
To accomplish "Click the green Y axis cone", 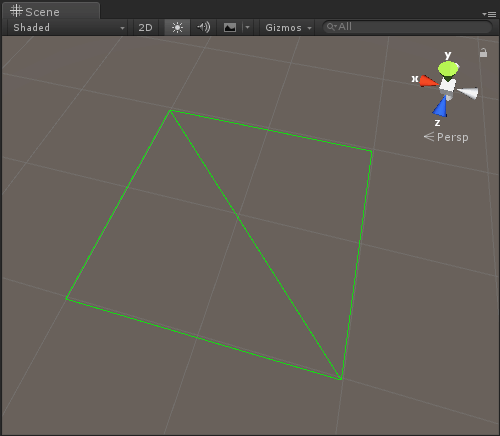I will click(x=449, y=69).
